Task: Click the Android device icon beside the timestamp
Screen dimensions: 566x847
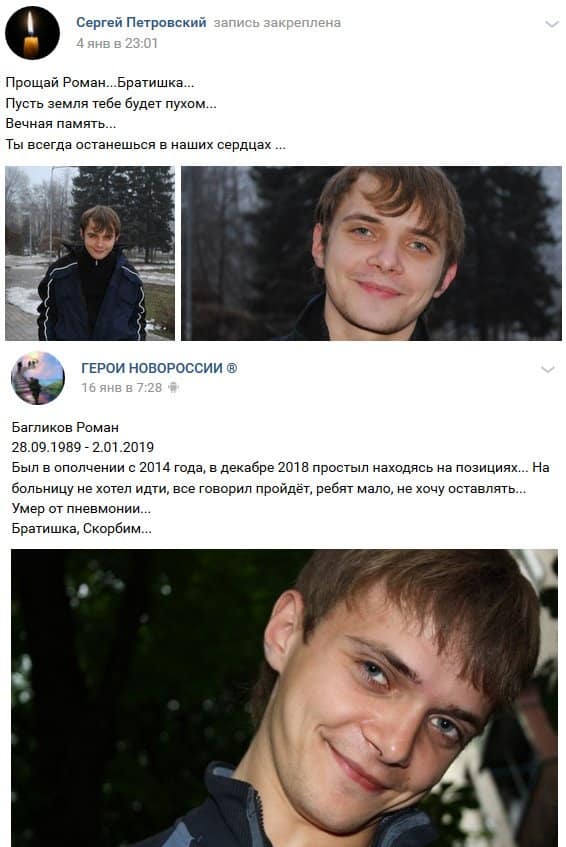Action: pos(173,387)
